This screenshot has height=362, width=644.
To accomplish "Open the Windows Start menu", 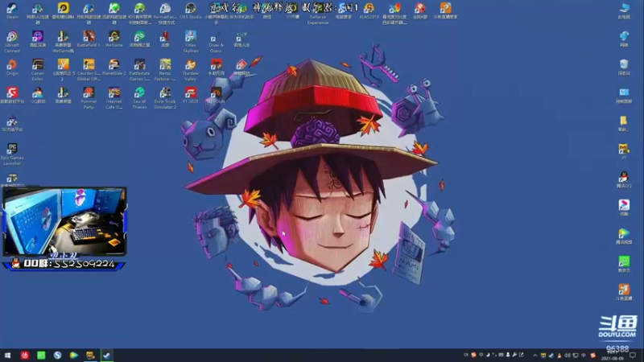I will point(7,355).
